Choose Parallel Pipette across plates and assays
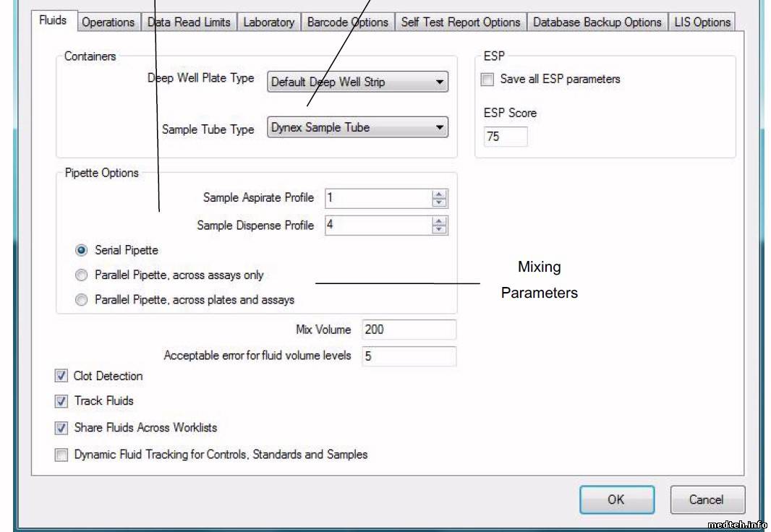771x532 pixels. point(82,300)
